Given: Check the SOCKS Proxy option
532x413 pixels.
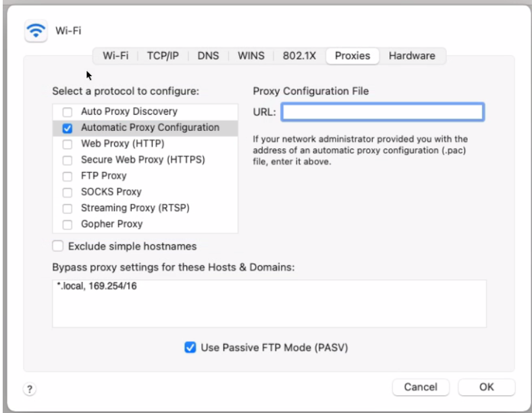Looking at the screenshot, I should (x=67, y=192).
